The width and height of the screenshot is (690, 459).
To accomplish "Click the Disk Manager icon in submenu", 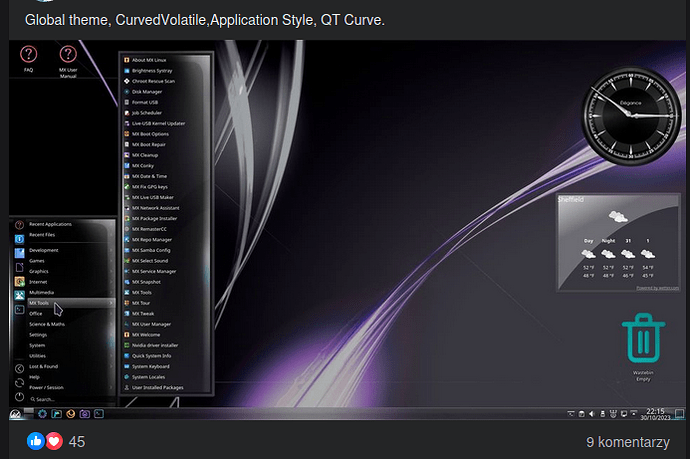I will pos(127,92).
